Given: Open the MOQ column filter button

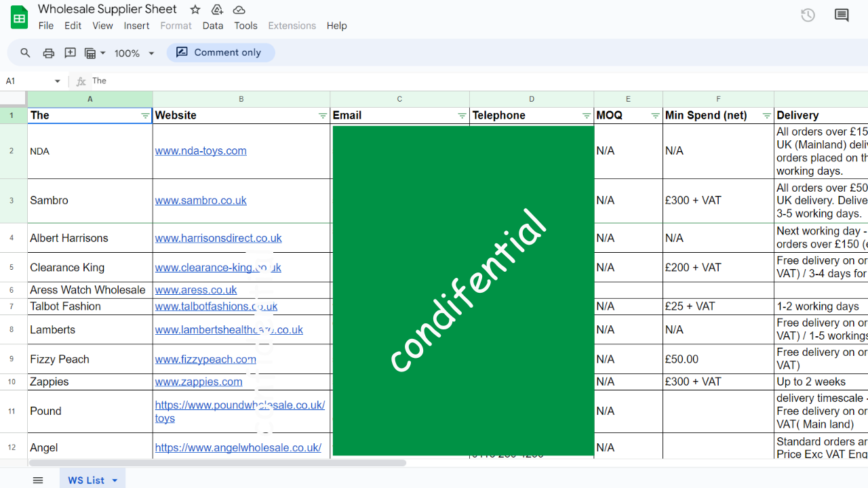Looking at the screenshot, I should click(655, 116).
